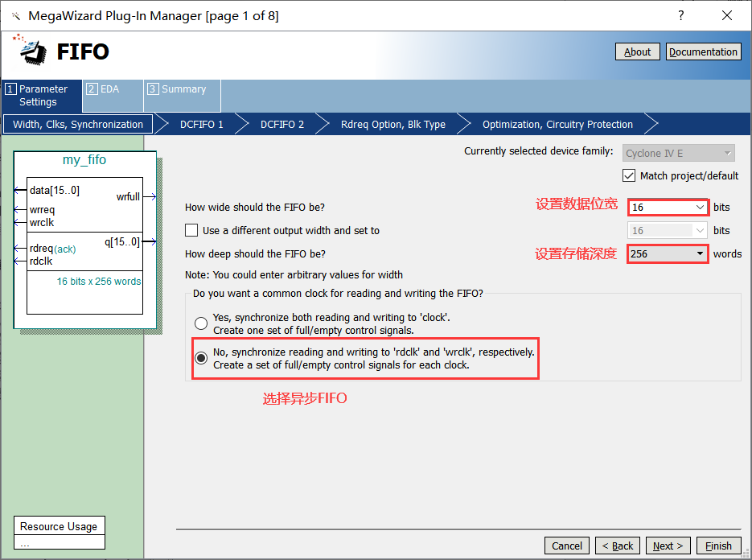Select 'No, synchronize to rdclk and wrclk' radio

(201, 358)
